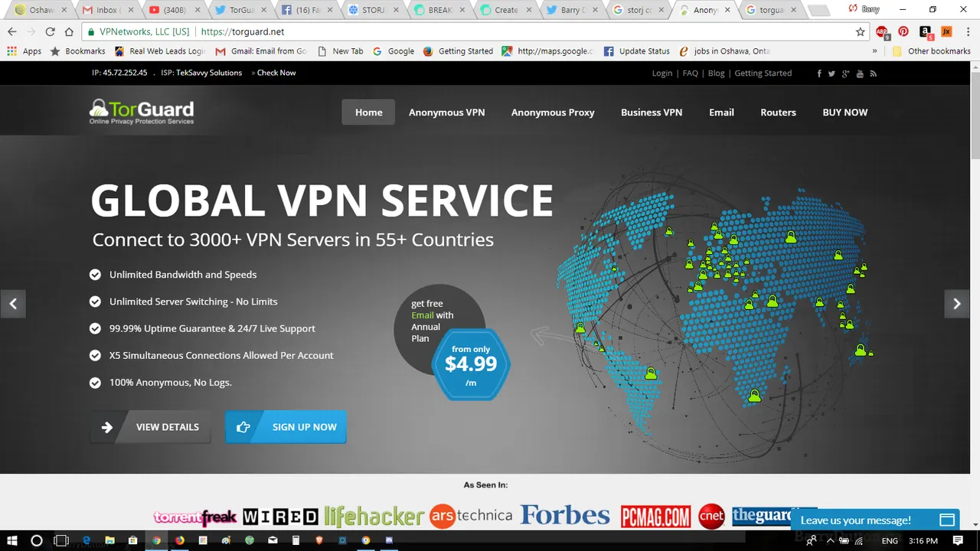
Task: Open the Pinterest extension icon
Action: 903,32
